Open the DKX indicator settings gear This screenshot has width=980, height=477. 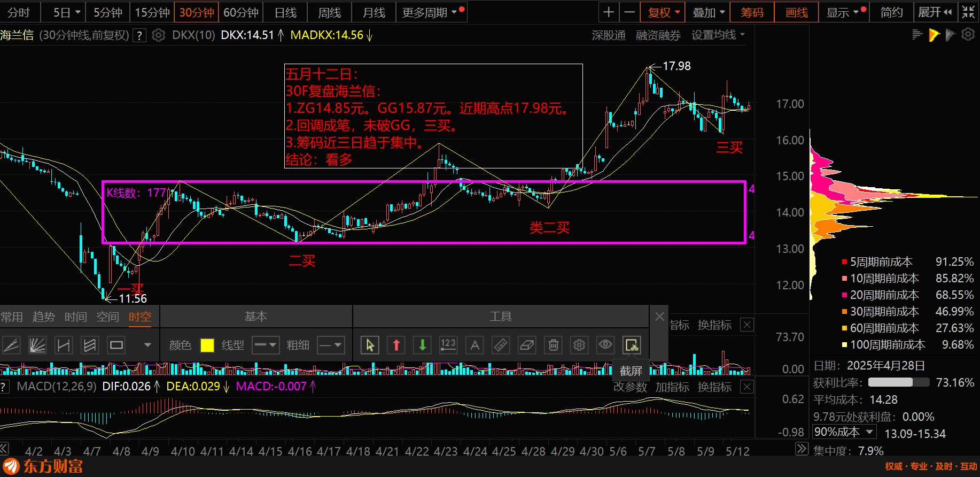[158, 35]
